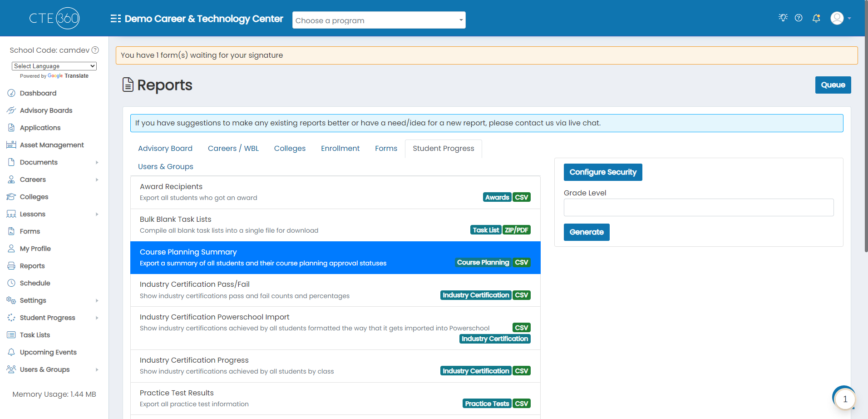Click the Settings gears icon
Viewport: 868px width, 419px height.
[x=11, y=300]
